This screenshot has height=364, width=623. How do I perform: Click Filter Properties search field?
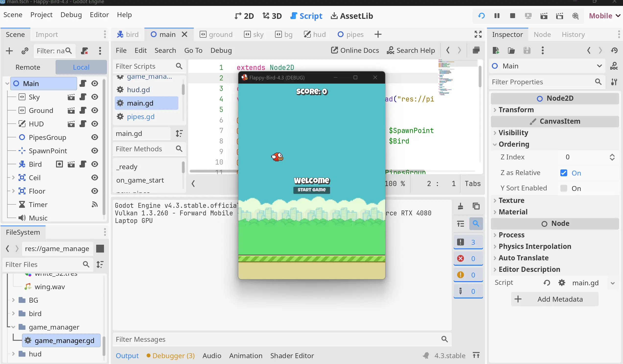pyautogui.click(x=547, y=82)
